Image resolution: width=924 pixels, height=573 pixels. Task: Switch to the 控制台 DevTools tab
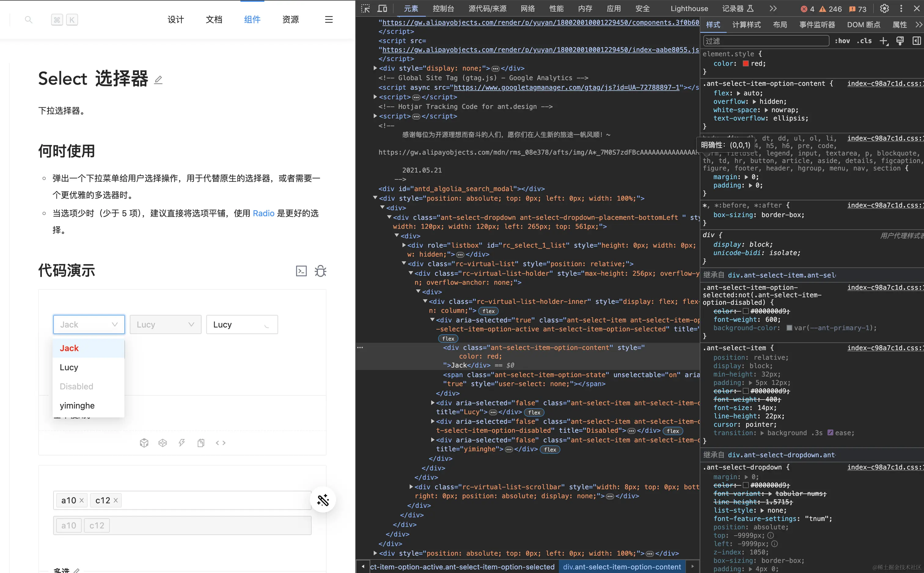click(443, 8)
